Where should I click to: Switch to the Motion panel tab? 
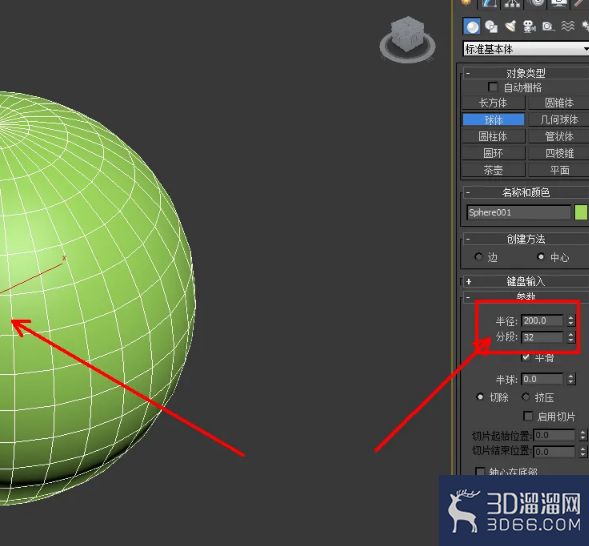537,3
